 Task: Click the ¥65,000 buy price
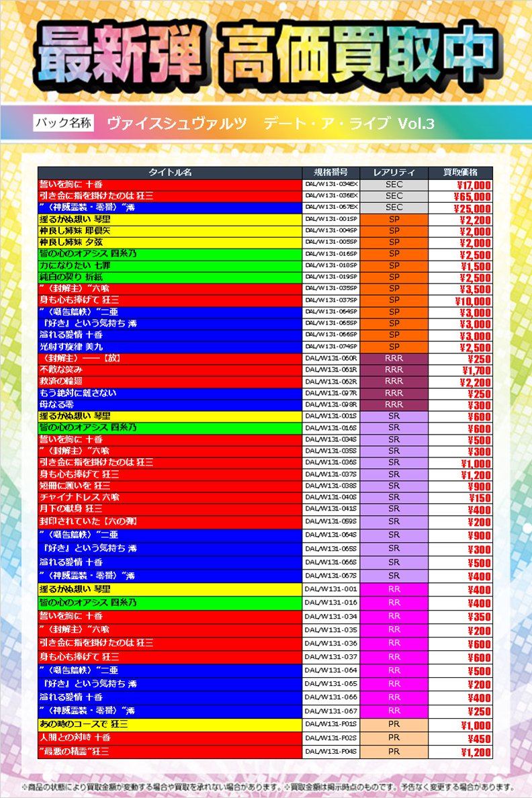click(473, 197)
